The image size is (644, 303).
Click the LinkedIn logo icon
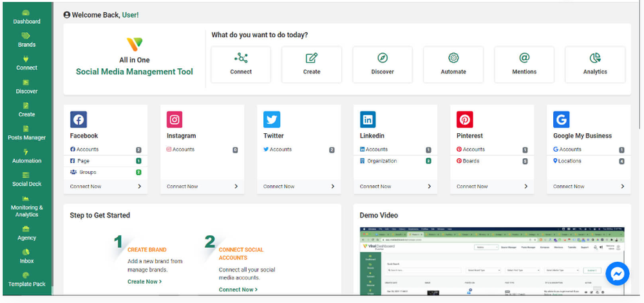point(368,120)
